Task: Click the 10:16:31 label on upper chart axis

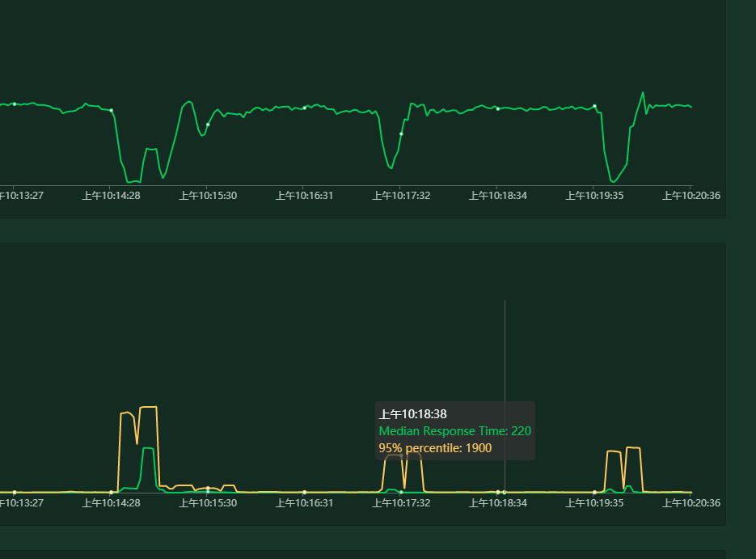Action: (x=304, y=196)
